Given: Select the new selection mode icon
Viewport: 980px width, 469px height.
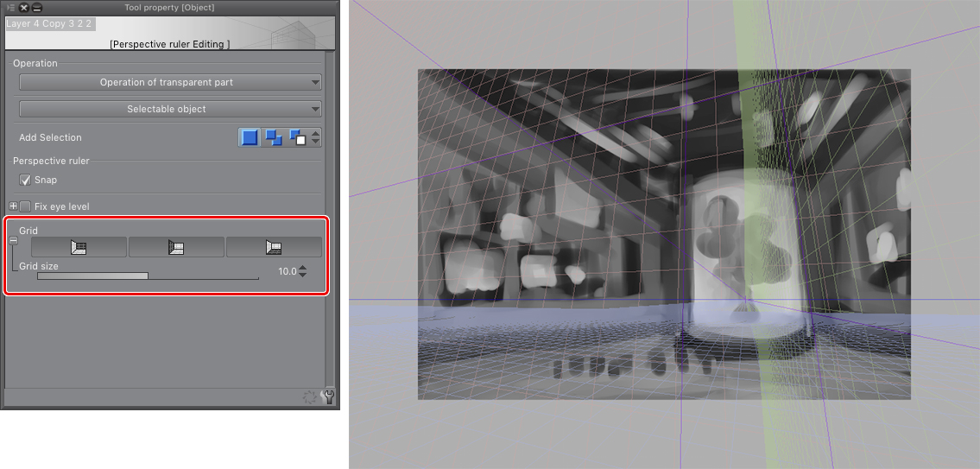Looking at the screenshot, I should tap(250, 137).
